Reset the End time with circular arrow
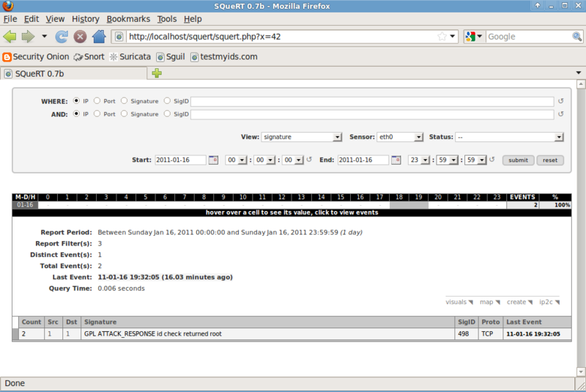Screen dimensions: 586x392 pos(492,160)
